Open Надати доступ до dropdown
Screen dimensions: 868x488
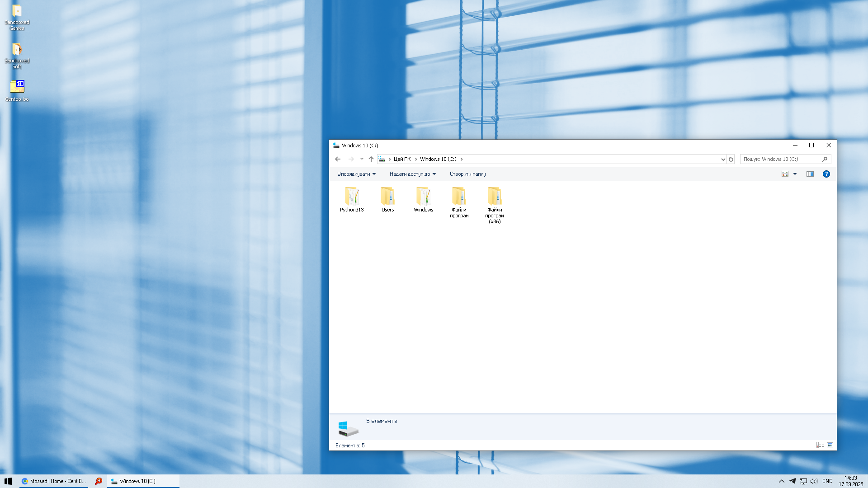[413, 174]
